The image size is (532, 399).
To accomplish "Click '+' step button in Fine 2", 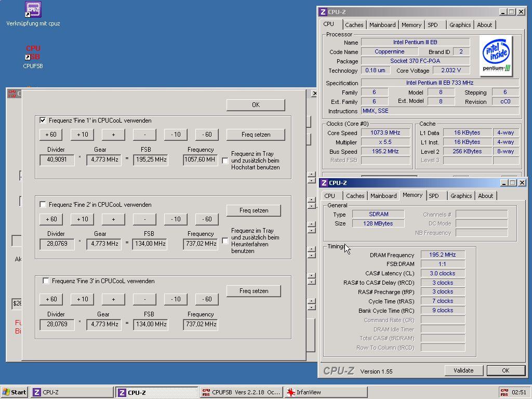I will tap(113, 219).
